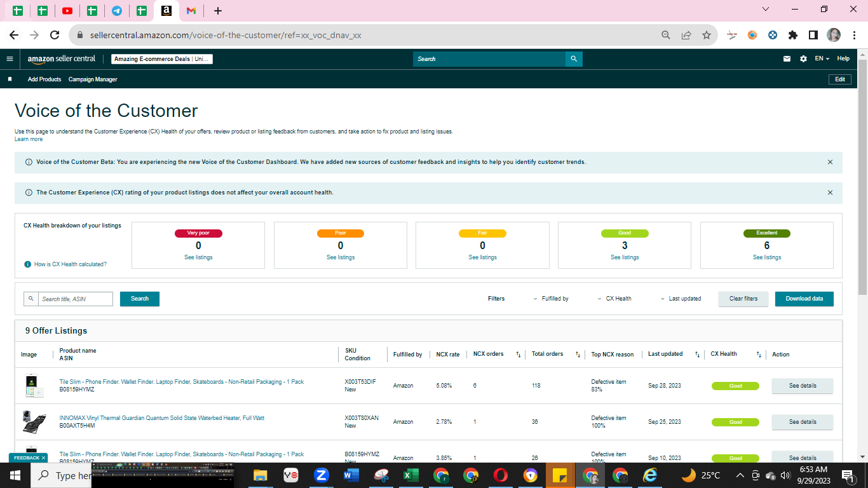Open the Chrome three-dot menu
Screen dimensions: 868x488
pyautogui.click(x=854, y=36)
